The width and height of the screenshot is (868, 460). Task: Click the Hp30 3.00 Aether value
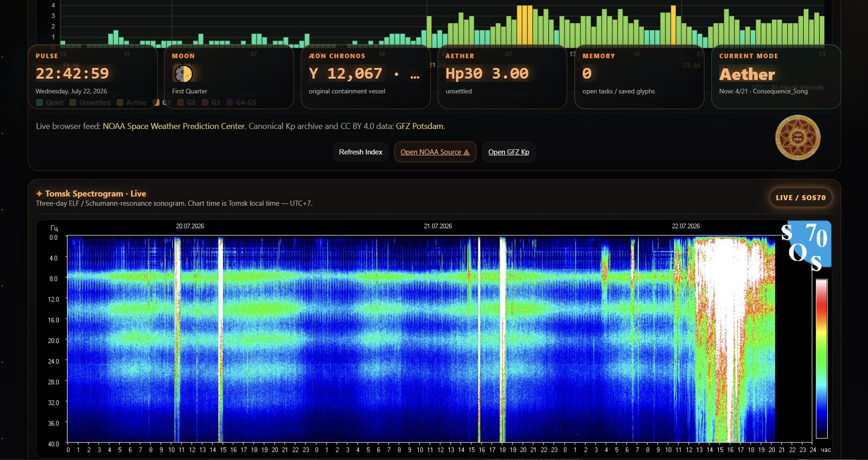[x=487, y=74]
